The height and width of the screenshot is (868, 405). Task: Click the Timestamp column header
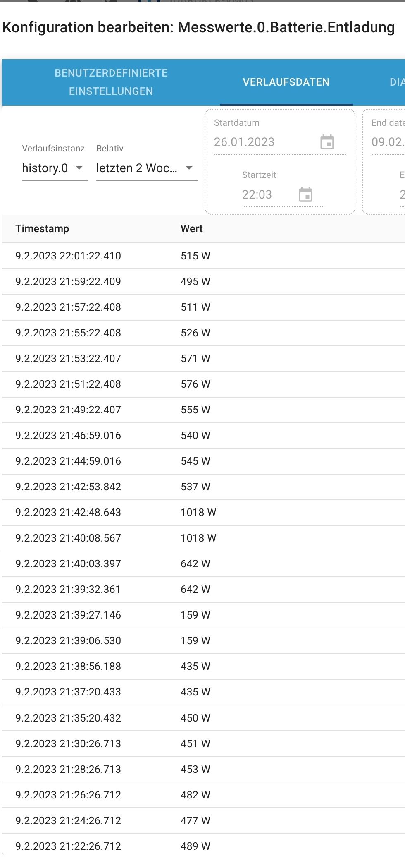(x=42, y=229)
